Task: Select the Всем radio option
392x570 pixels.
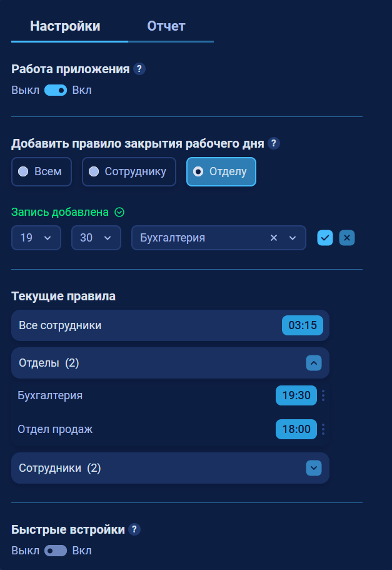Action: click(x=41, y=171)
